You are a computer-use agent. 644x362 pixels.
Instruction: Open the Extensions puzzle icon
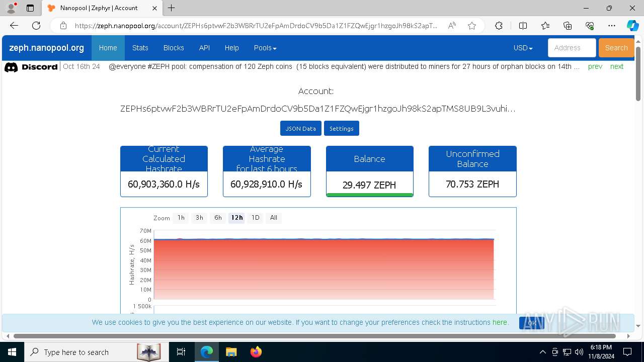coord(499,26)
